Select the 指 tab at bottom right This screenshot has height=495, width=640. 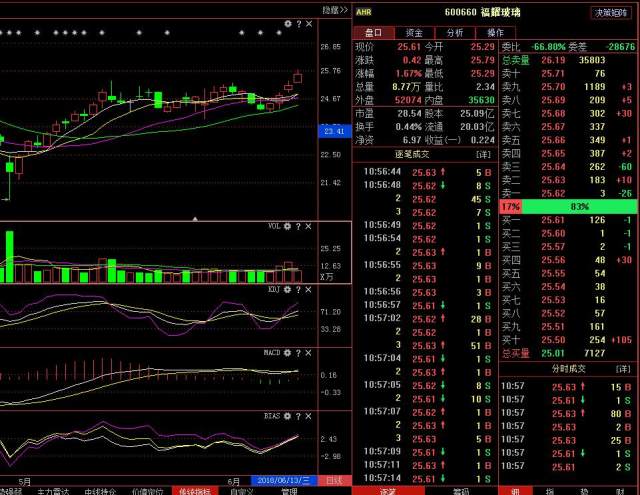click(550, 491)
